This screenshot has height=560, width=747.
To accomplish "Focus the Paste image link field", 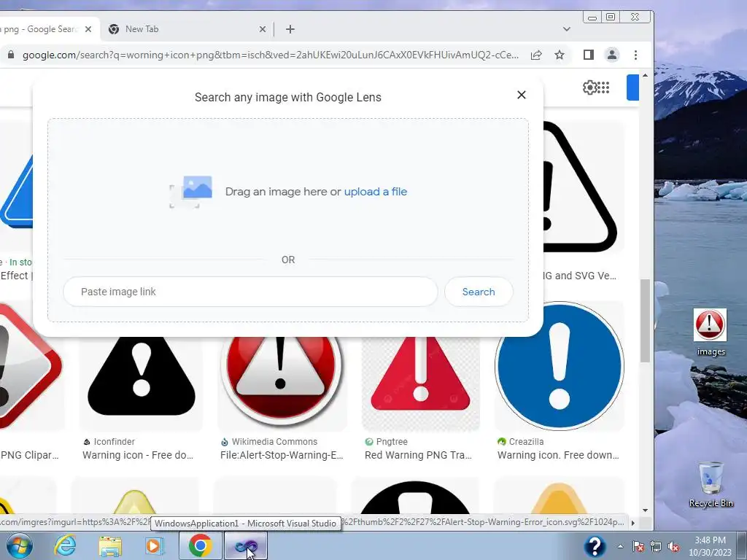I will (x=250, y=292).
